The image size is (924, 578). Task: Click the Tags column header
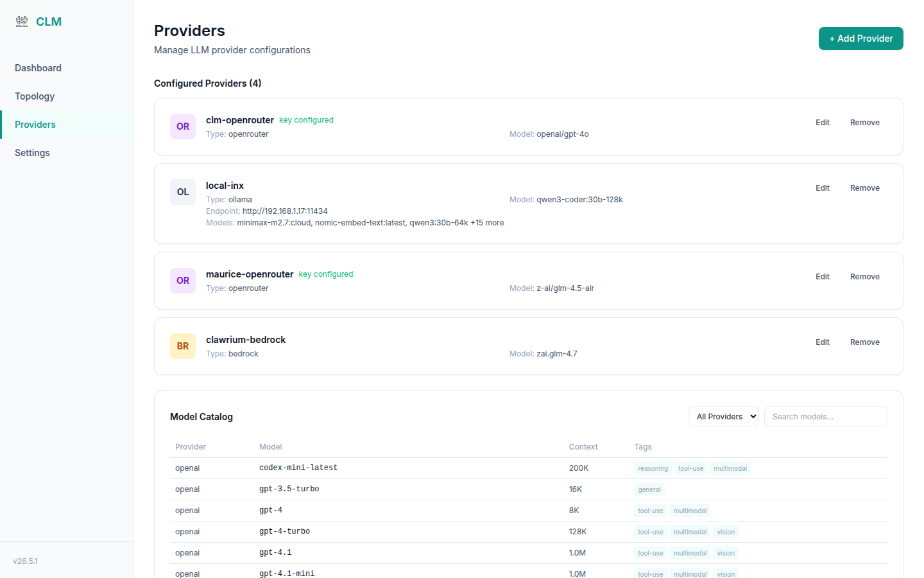(643, 447)
